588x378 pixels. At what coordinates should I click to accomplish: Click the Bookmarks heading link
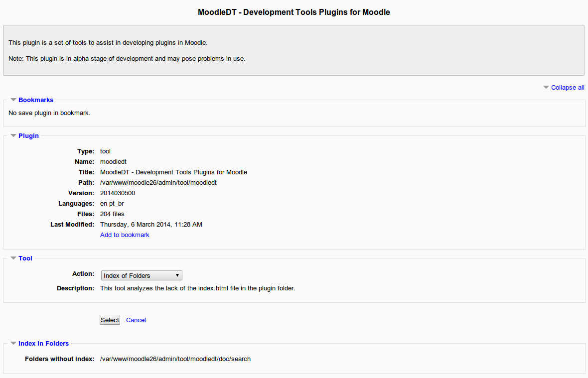point(35,100)
